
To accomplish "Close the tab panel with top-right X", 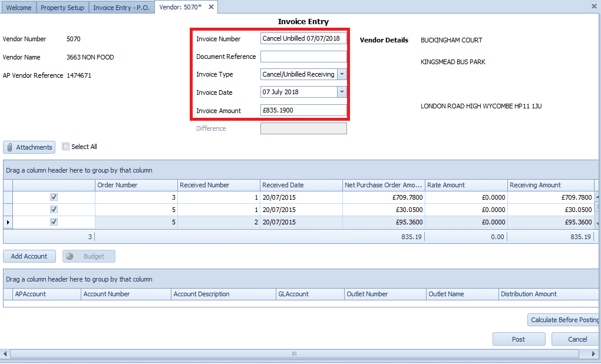I will (593, 6).
